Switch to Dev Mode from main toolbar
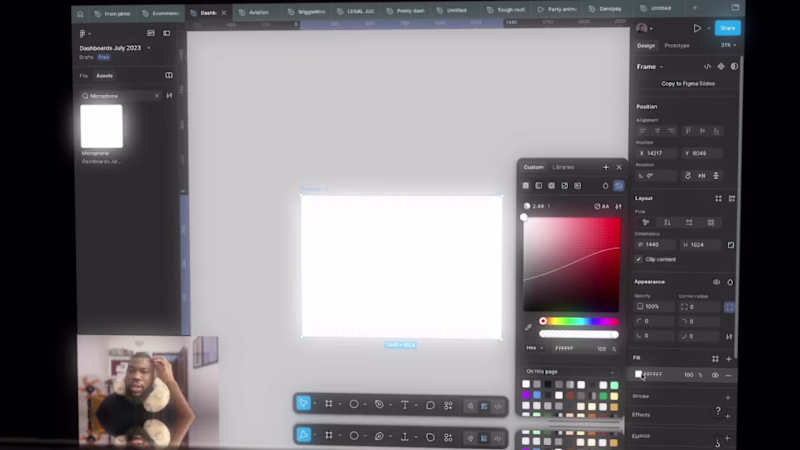 point(498,407)
